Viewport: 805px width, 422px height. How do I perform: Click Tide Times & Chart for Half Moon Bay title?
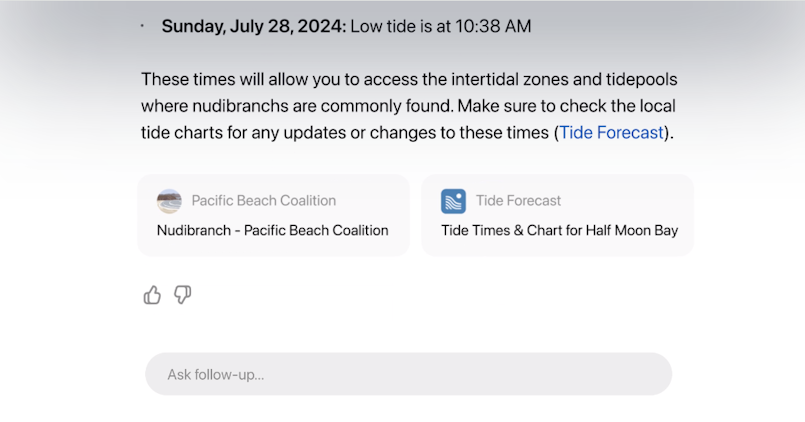pyautogui.click(x=560, y=231)
